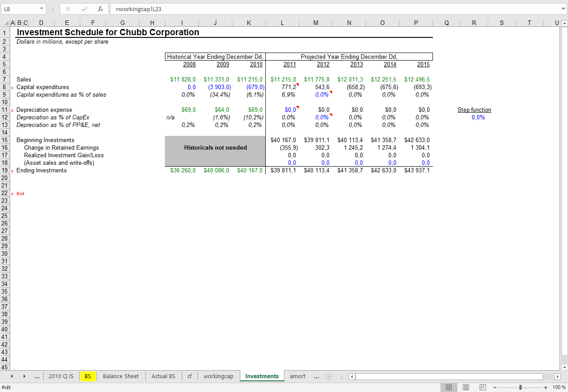Select column L header

tap(282, 23)
